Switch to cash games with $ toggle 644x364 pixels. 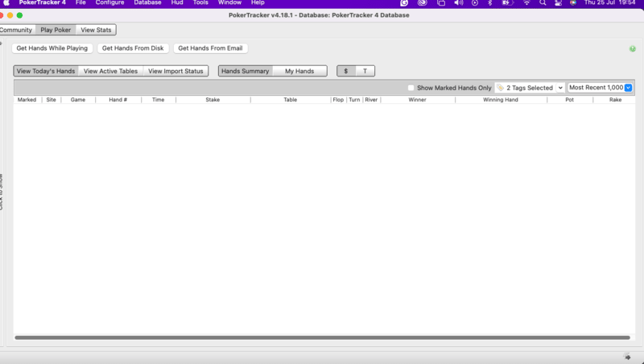click(346, 71)
